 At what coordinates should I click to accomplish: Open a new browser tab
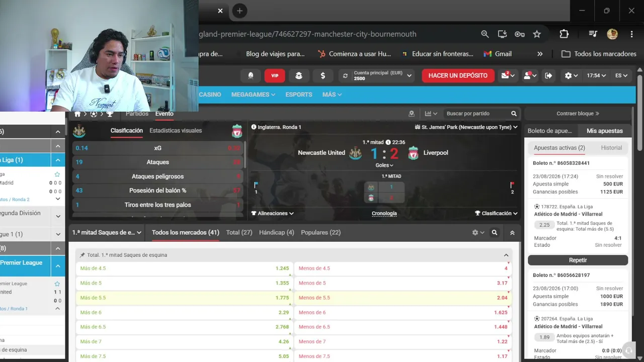pyautogui.click(x=239, y=11)
